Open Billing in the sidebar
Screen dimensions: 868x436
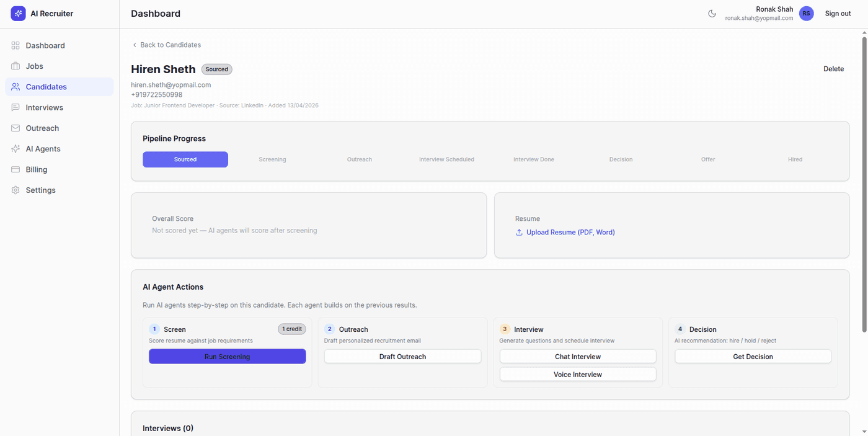point(59,169)
